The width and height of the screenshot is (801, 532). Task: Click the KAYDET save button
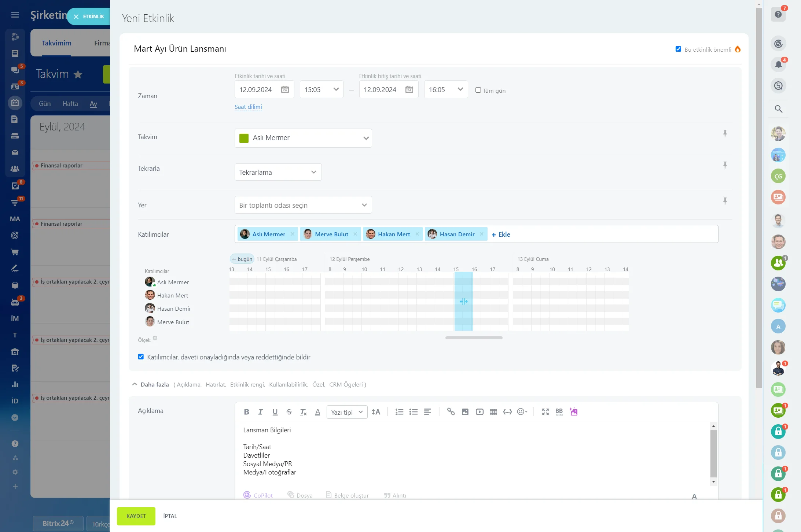pyautogui.click(x=136, y=516)
